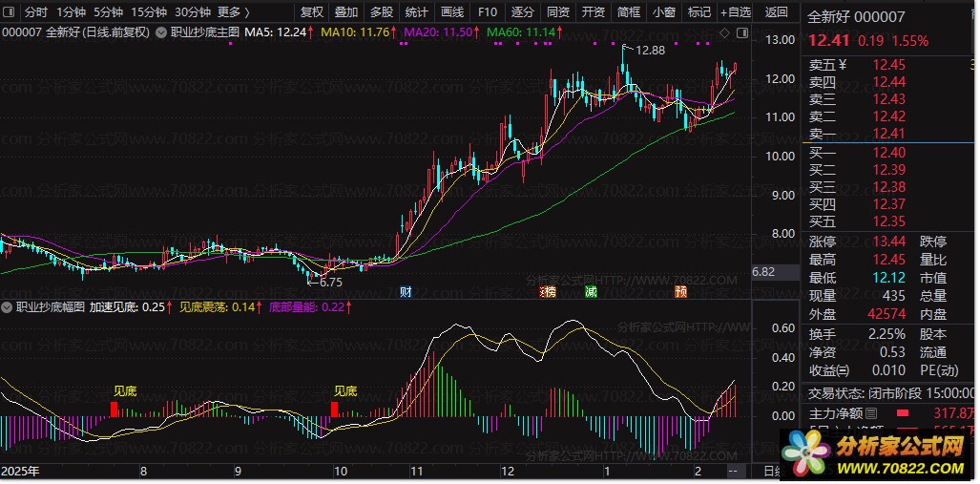Image resolution: width=980 pixels, height=484 pixels.
Task: Click the first 见底 red signal bar
Action: [x=114, y=409]
